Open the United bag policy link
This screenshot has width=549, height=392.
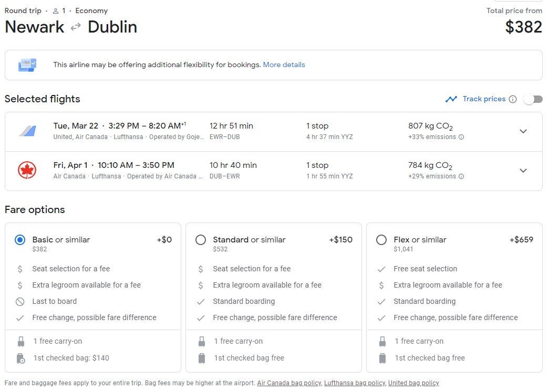(413, 383)
